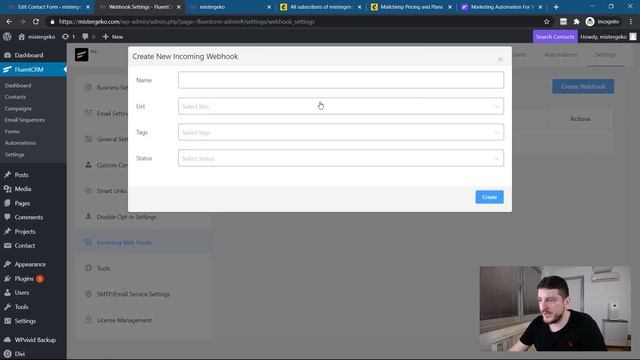Open FluentCRM Campaigns submenu
640x360 pixels.
tap(18, 109)
